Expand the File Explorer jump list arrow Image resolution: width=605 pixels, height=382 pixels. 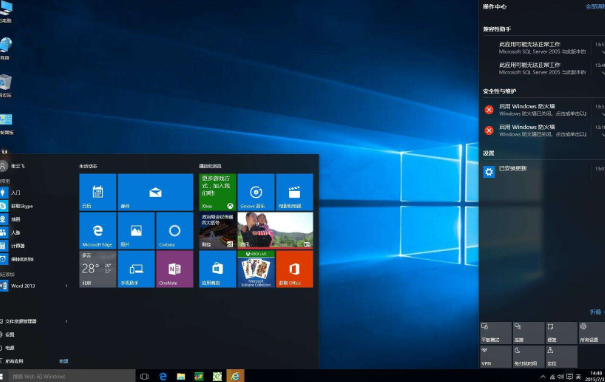pos(66,321)
